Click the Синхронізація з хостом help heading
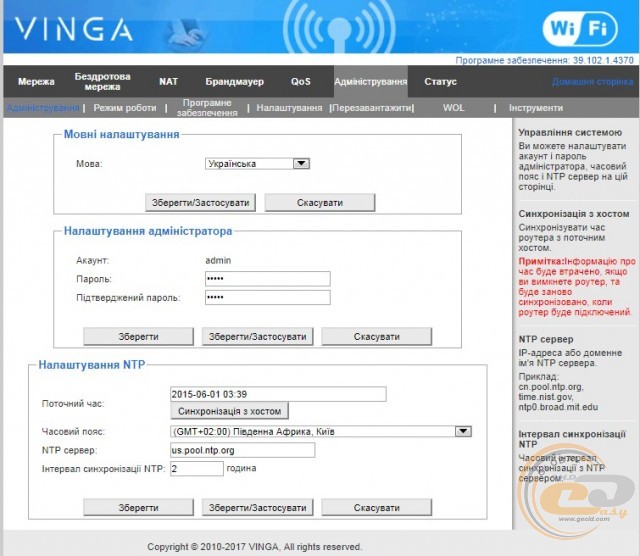Viewport: 640px width, 556px height. click(x=573, y=214)
